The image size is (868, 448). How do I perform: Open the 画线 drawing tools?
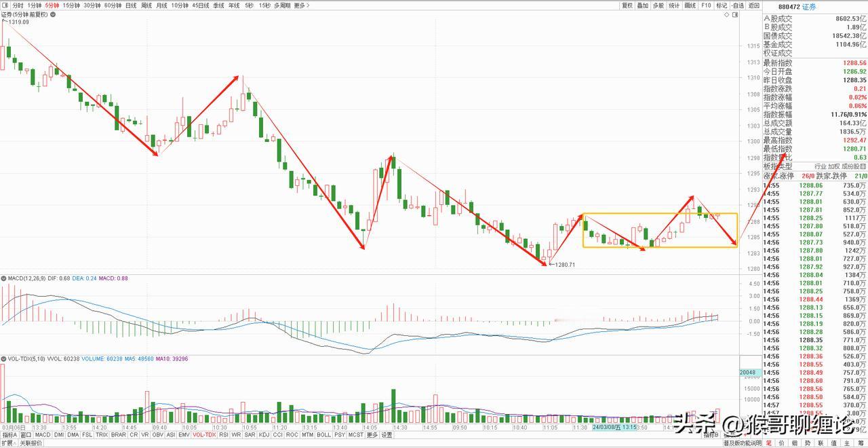tap(690, 5)
